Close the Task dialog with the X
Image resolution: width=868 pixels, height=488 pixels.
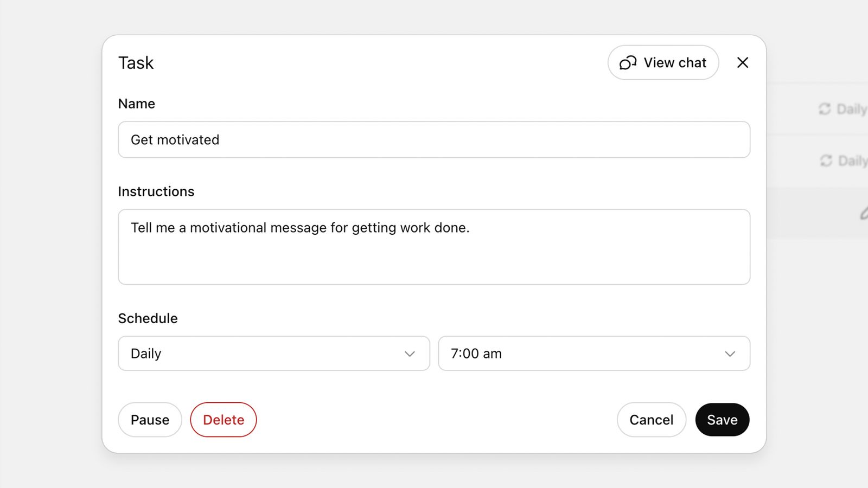pos(743,63)
